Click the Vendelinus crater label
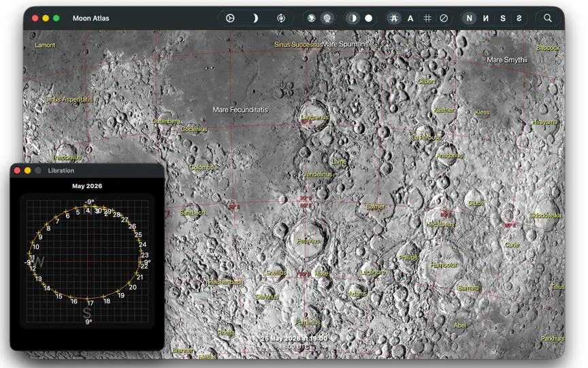 [318, 174]
